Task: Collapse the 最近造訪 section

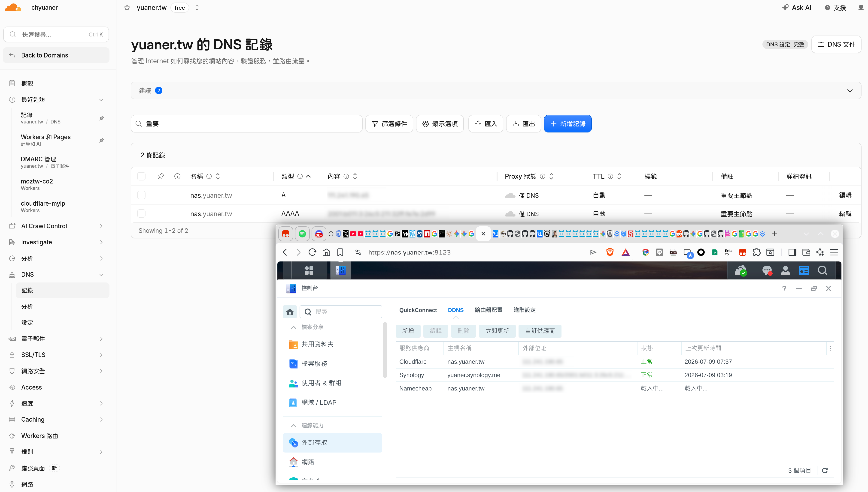Action: coord(101,100)
